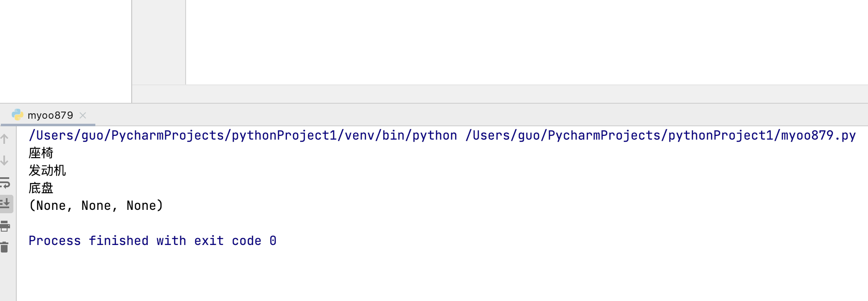Screen dimensions: 868x301
Task: Click the Print console output icon
Action: [x=5, y=226]
